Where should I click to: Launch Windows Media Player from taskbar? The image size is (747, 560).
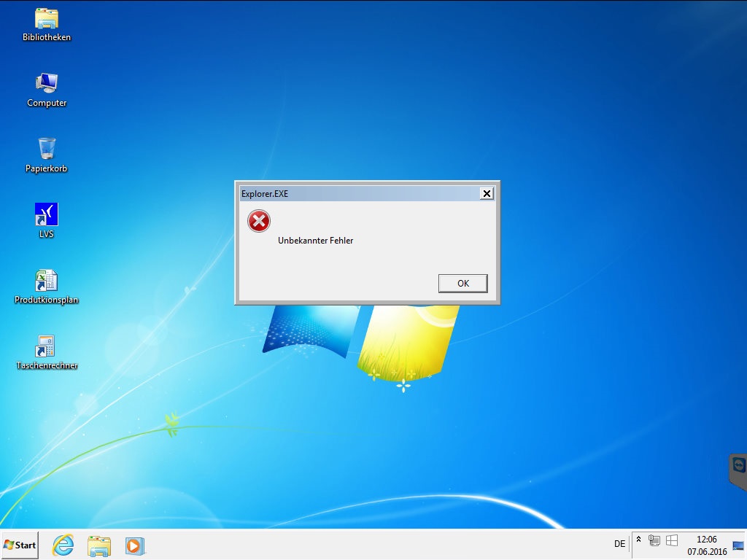click(x=135, y=545)
